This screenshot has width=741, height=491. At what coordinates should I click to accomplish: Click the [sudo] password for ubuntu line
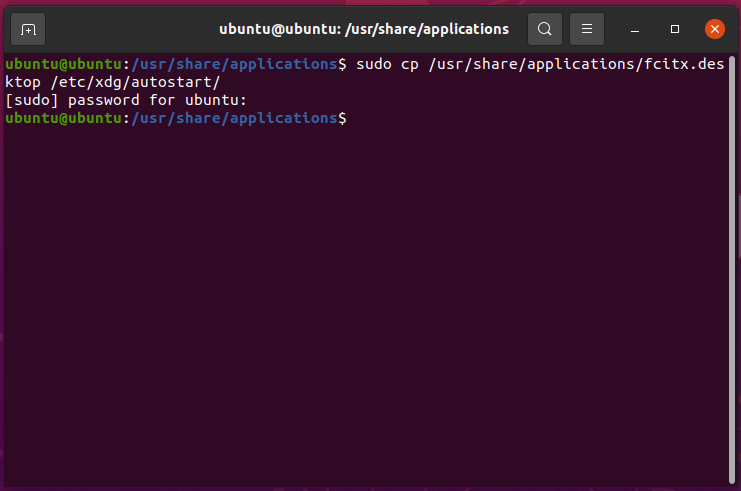tap(126, 100)
